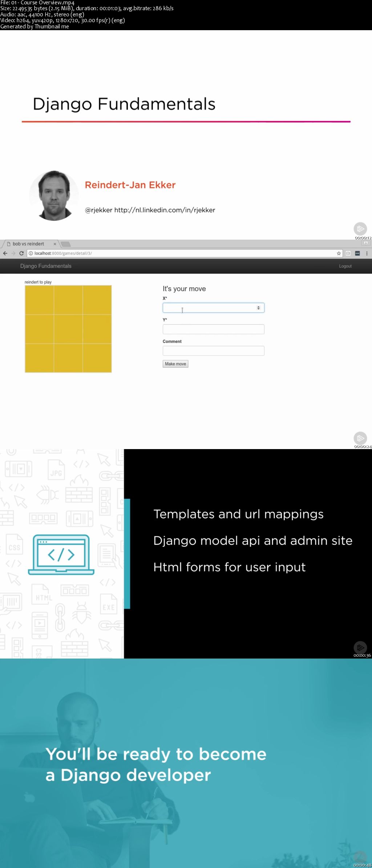Screen dimensions: 372x868
Task: Open a new browser tab
Action: (x=66, y=244)
